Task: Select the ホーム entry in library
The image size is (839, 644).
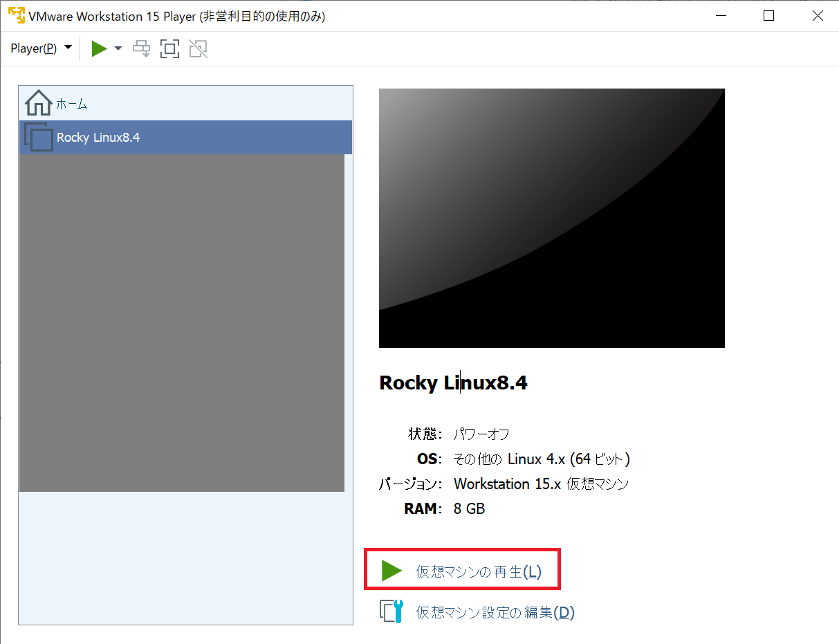Action: point(185,104)
